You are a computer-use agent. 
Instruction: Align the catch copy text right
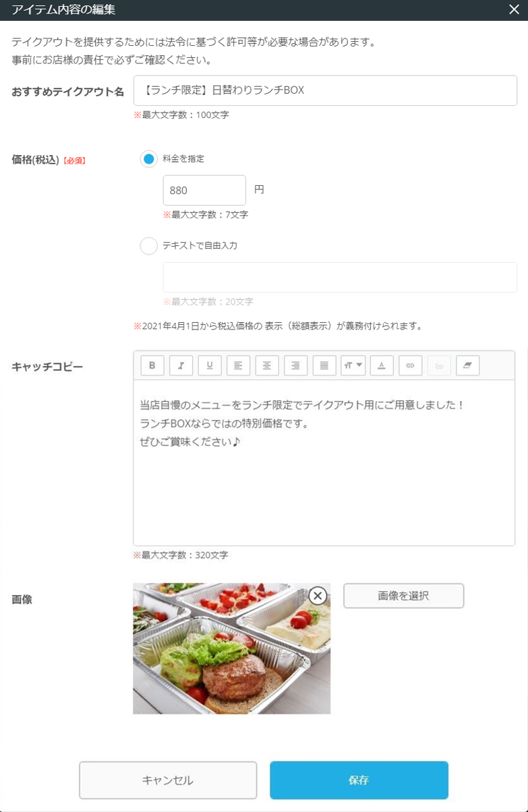tap(295, 365)
